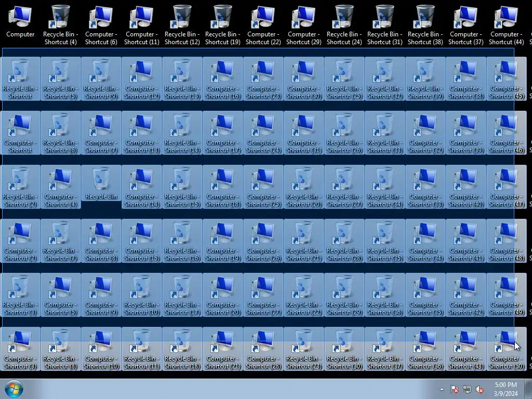Select Computer - Shortcut (23) icon
This screenshot has height=399, width=532.
tap(263, 79)
